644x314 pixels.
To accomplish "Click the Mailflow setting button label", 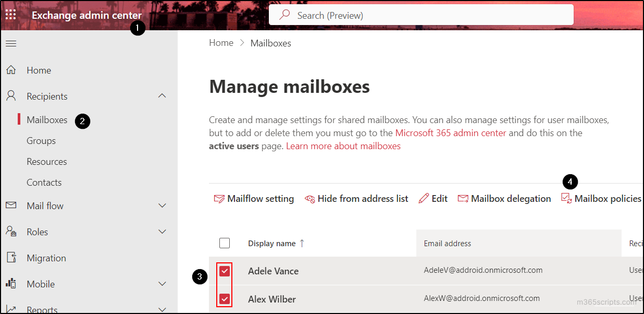I will coord(261,199).
